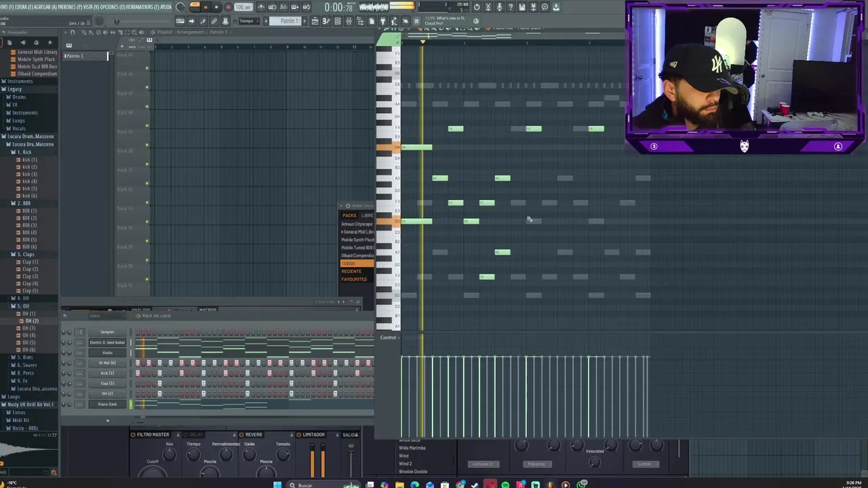The width and height of the screenshot is (868, 488).
Task: Click the undo history circular arrow icon
Action: (x=476, y=7)
